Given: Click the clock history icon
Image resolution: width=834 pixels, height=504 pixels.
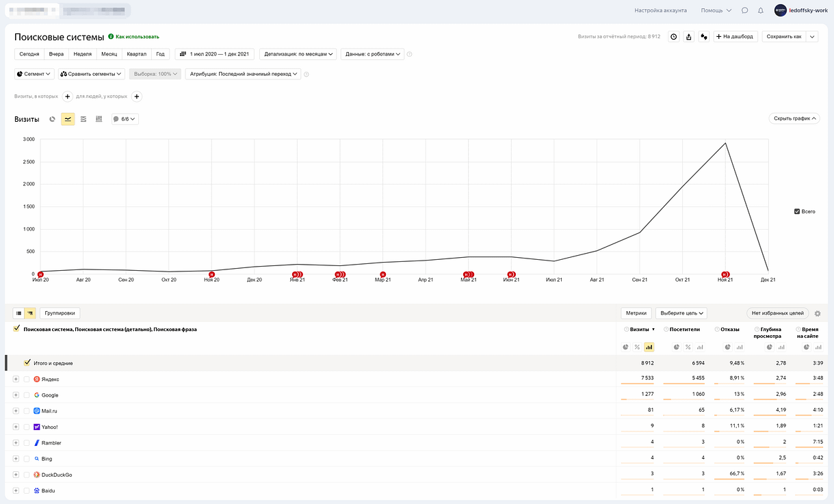Looking at the screenshot, I should point(673,37).
